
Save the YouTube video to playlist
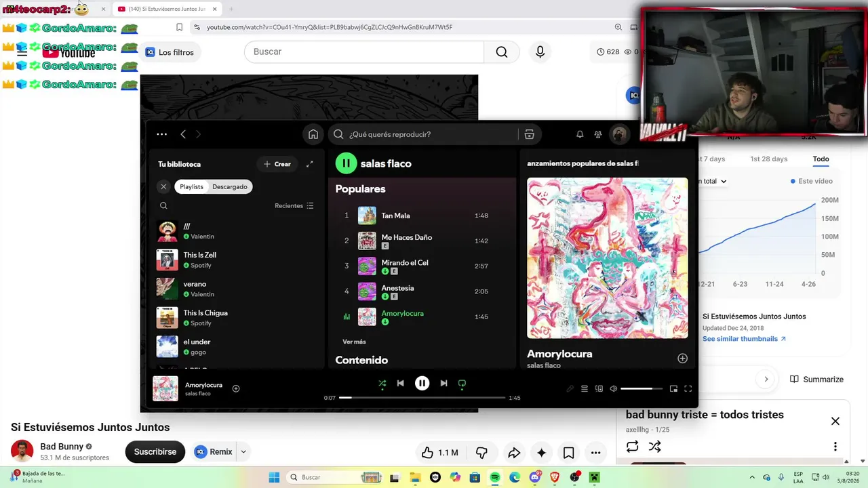[568, 453]
